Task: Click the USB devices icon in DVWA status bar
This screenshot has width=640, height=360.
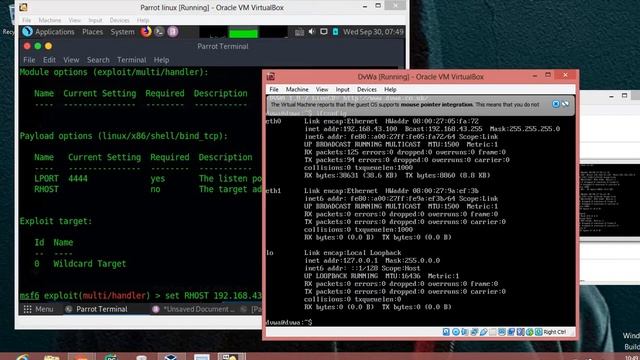Action: pos(484,332)
